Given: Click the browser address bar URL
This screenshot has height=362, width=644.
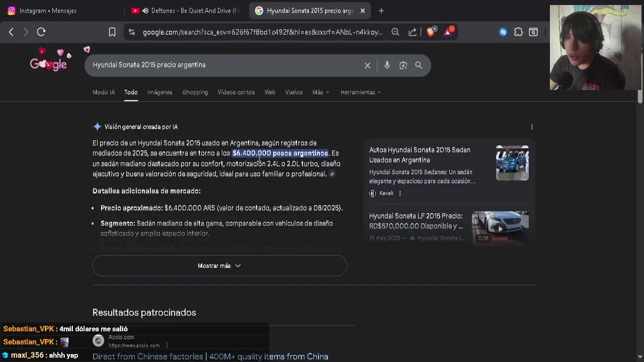Looking at the screenshot, I should click(263, 32).
